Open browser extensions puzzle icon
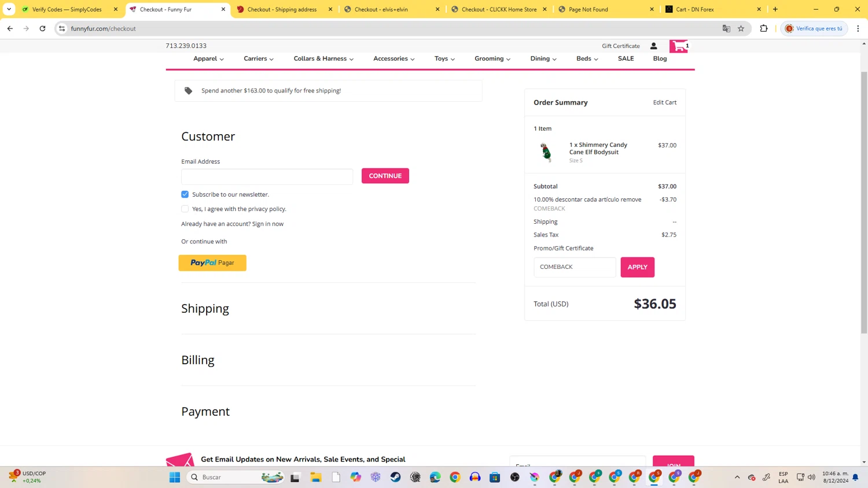The image size is (868, 488). click(764, 28)
